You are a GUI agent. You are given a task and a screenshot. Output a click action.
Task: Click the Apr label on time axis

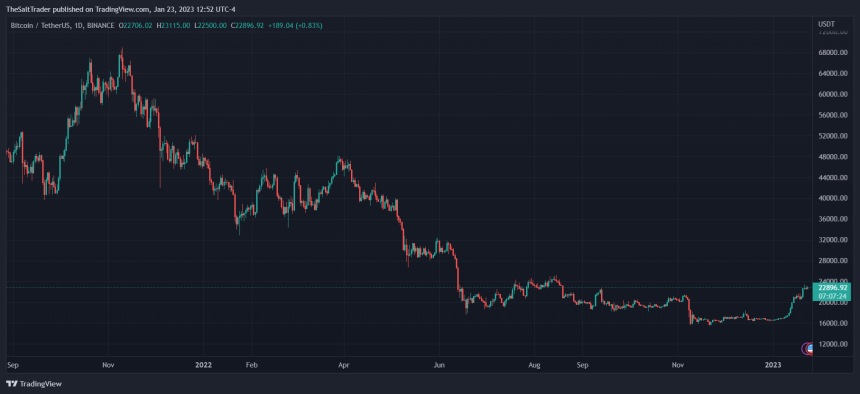pos(344,364)
